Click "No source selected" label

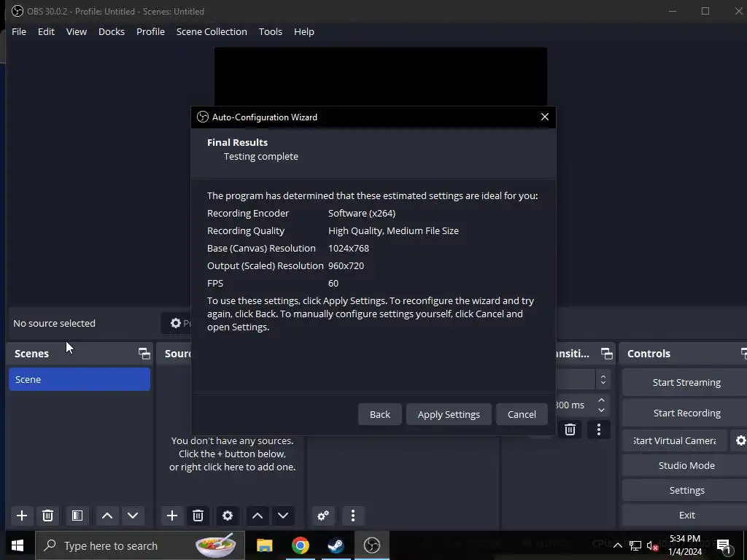[54, 323]
